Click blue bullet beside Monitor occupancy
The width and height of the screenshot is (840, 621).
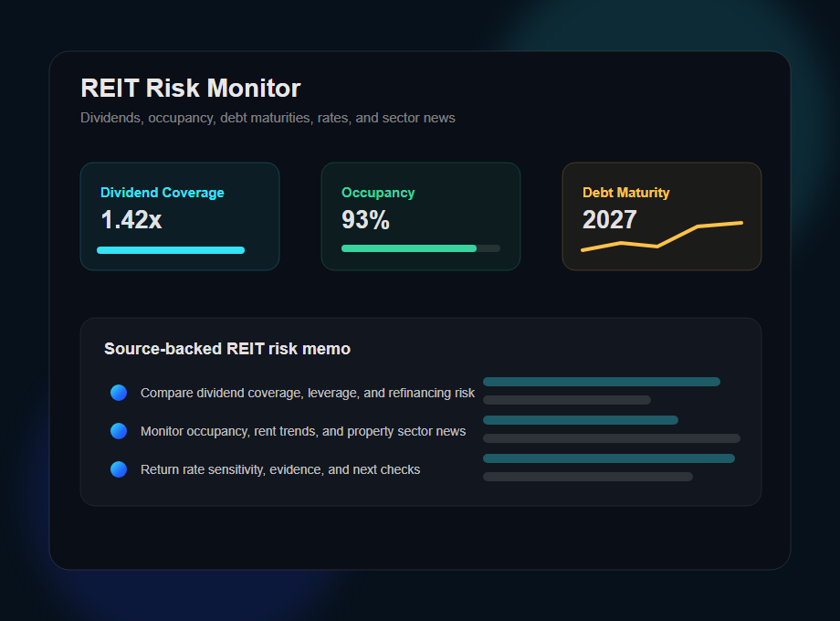click(x=119, y=431)
